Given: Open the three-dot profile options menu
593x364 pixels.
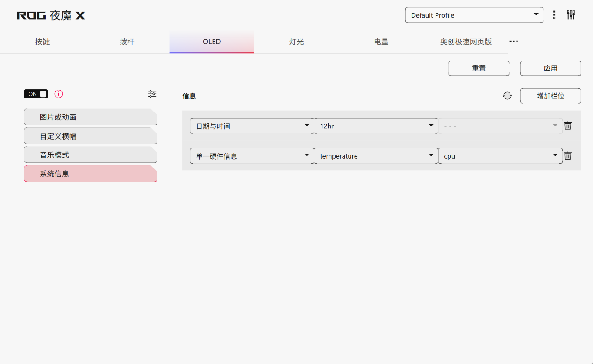Looking at the screenshot, I should tap(554, 15).
